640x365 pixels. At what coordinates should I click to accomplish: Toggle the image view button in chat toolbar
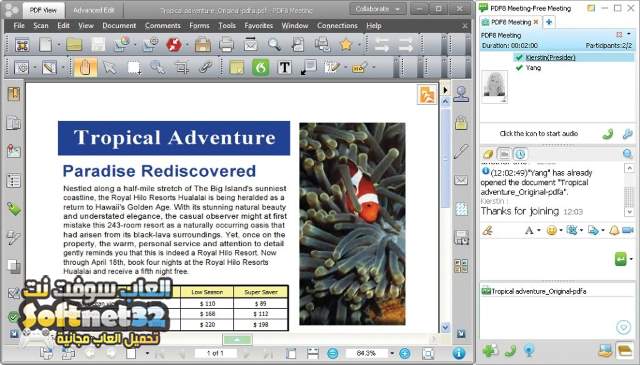click(x=504, y=154)
